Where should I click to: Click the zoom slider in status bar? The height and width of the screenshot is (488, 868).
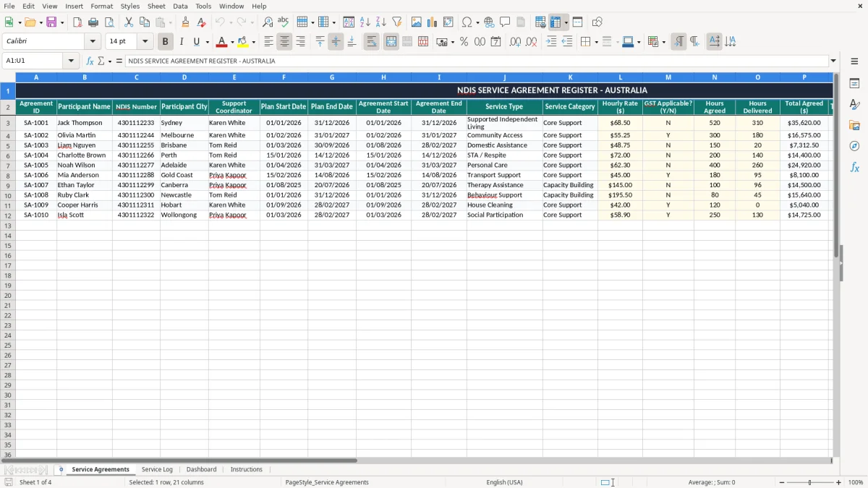809,482
